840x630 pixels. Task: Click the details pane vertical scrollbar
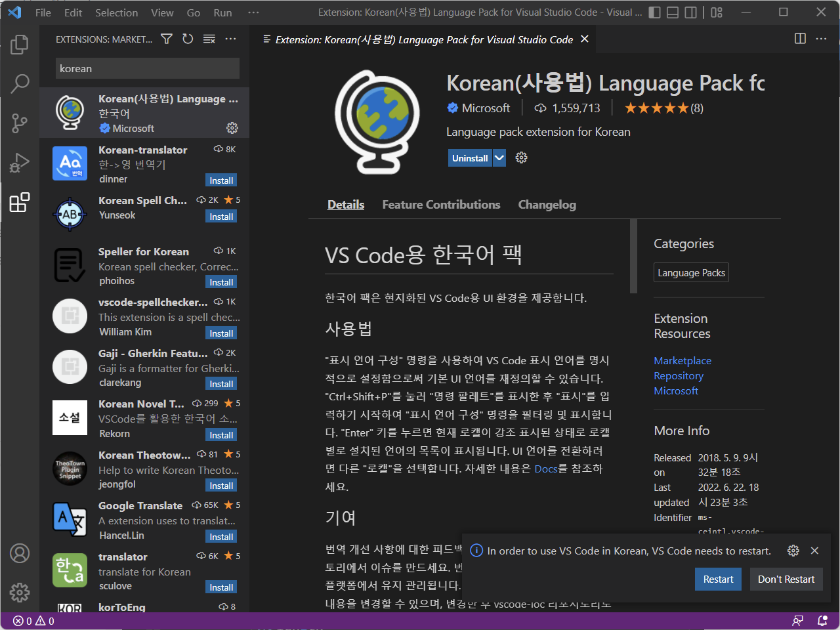click(x=633, y=256)
